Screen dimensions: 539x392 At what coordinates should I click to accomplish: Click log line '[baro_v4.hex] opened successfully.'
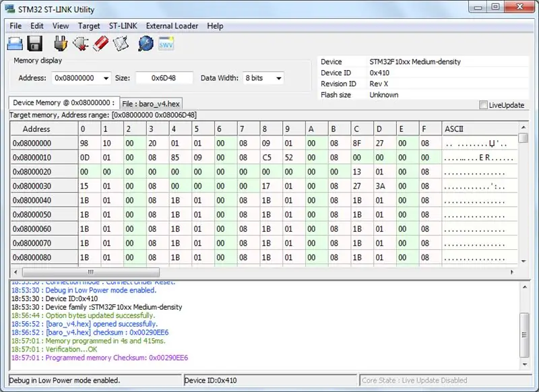pyautogui.click(x=84, y=324)
